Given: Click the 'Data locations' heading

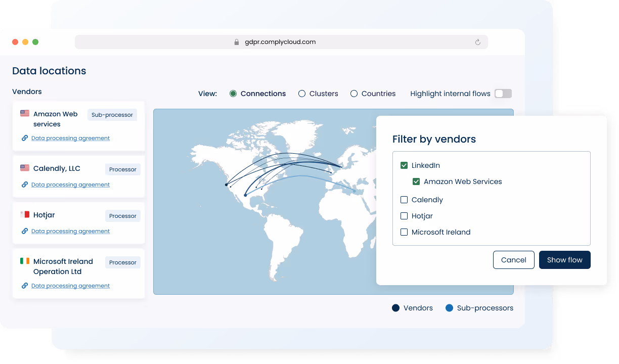Looking at the screenshot, I should [x=49, y=71].
